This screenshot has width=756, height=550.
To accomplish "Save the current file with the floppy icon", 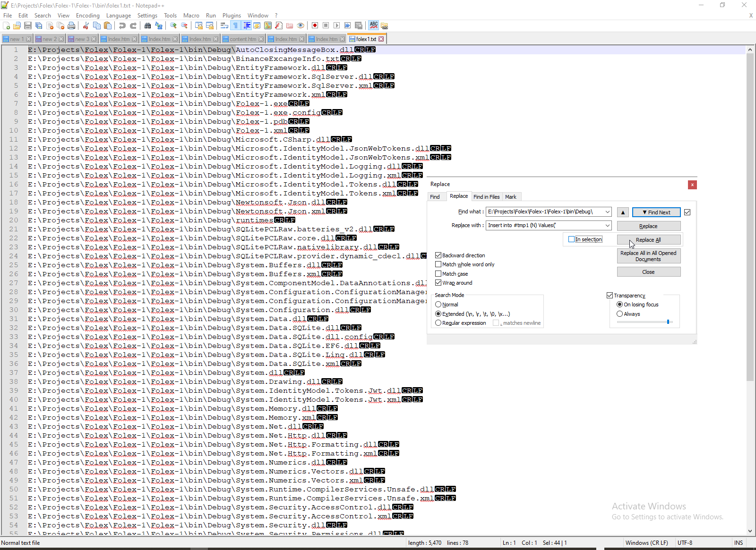I will 28,25.
